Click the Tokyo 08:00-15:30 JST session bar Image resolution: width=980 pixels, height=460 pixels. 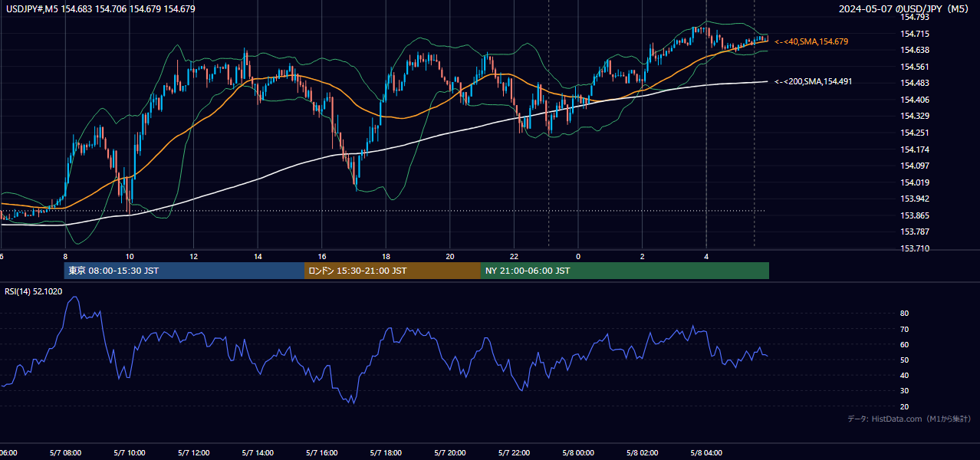point(184,271)
